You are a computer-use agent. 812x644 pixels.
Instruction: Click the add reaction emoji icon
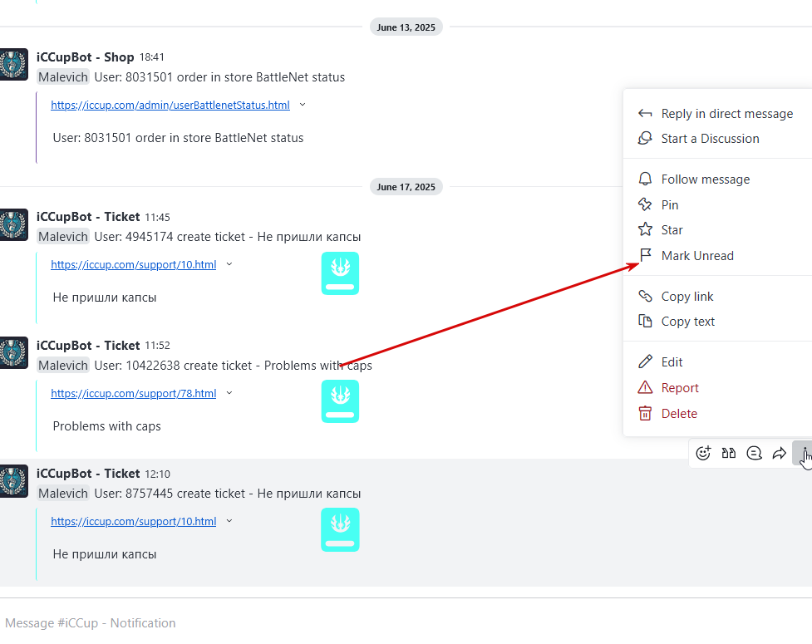(703, 454)
